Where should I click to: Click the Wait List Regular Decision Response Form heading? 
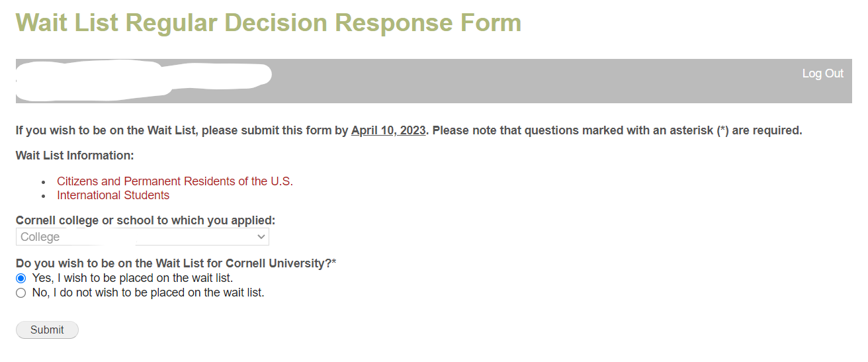[x=268, y=23]
